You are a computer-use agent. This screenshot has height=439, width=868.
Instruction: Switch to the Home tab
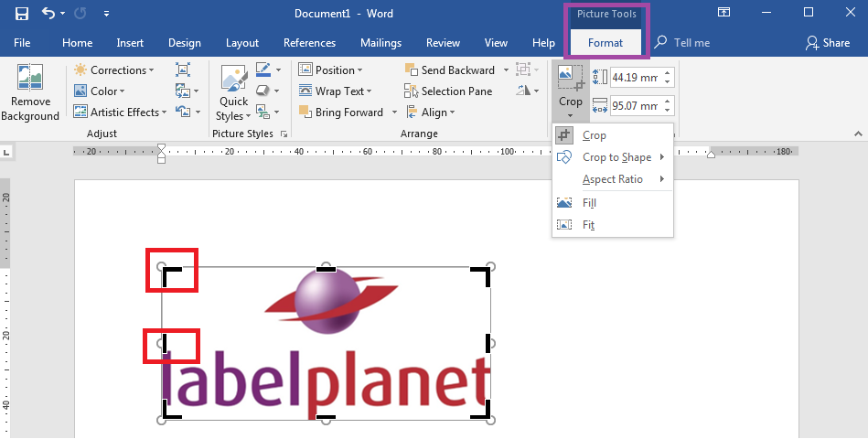point(77,43)
